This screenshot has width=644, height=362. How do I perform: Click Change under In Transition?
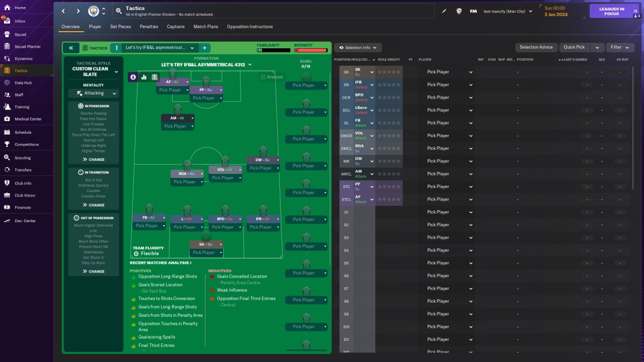pos(94,205)
